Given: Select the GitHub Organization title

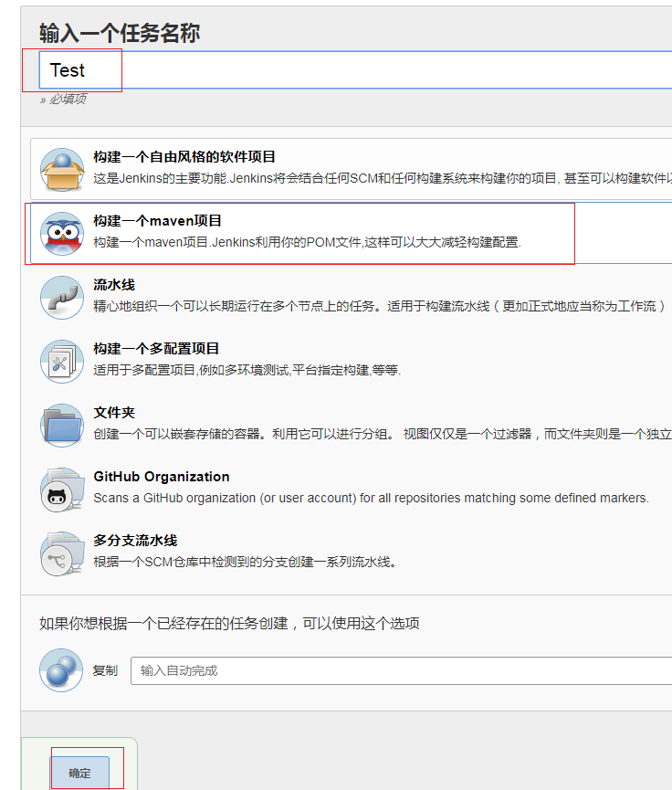Looking at the screenshot, I should (162, 477).
